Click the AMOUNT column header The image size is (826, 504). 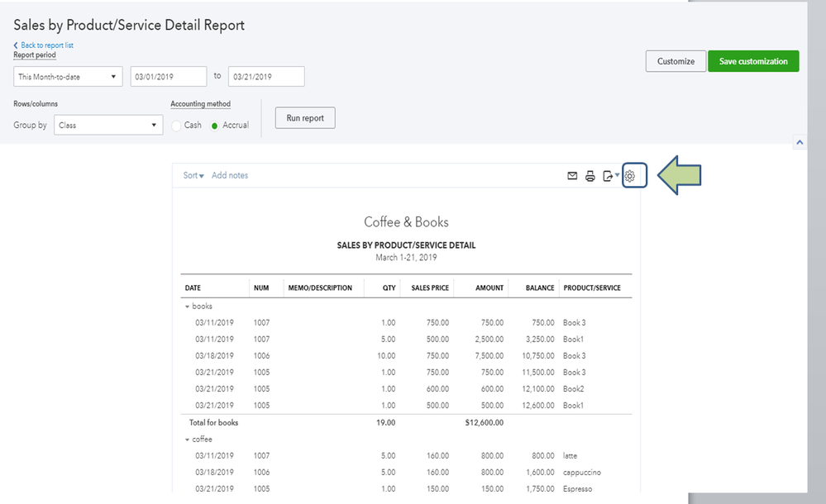pyautogui.click(x=489, y=288)
